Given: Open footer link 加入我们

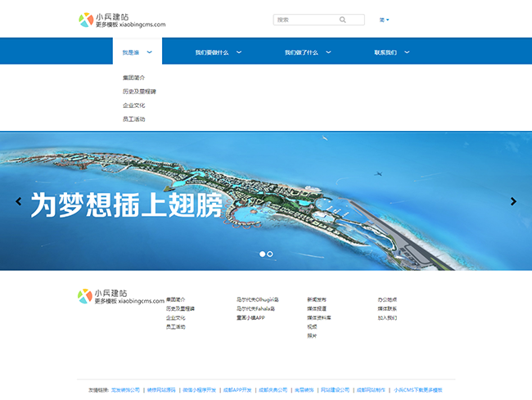Looking at the screenshot, I should point(387,318).
